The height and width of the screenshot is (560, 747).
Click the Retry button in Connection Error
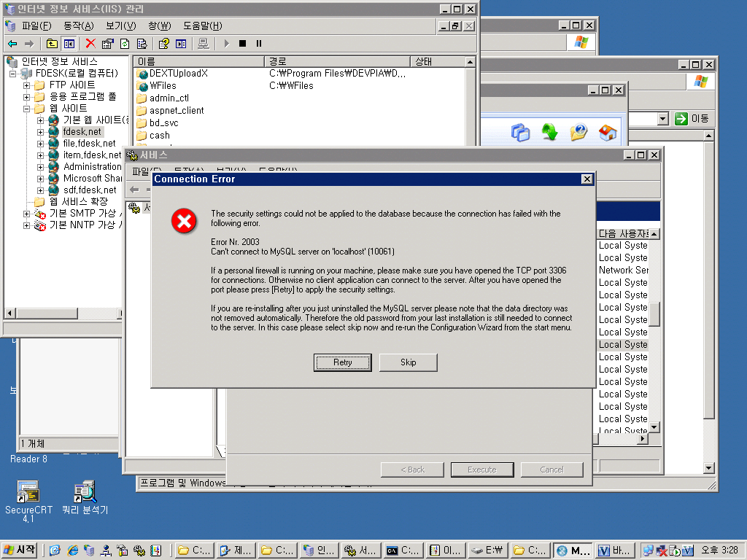point(342,362)
